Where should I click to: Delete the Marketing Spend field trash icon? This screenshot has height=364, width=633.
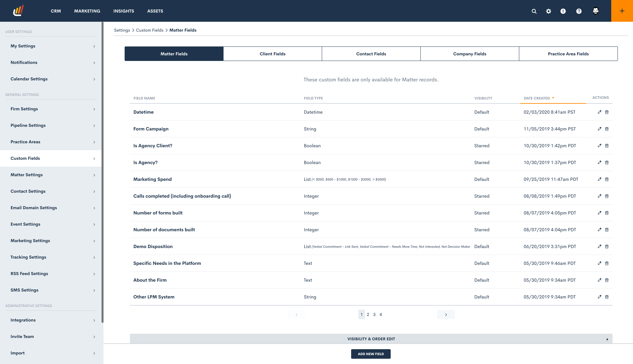pyautogui.click(x=607, y=179)
